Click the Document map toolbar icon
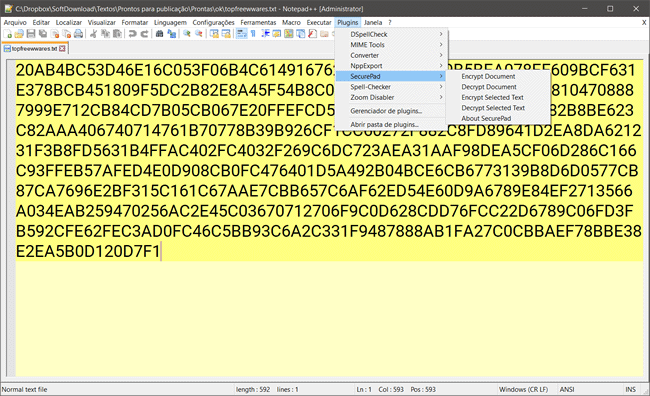This screenshot has width=650, height=396. 289,34
